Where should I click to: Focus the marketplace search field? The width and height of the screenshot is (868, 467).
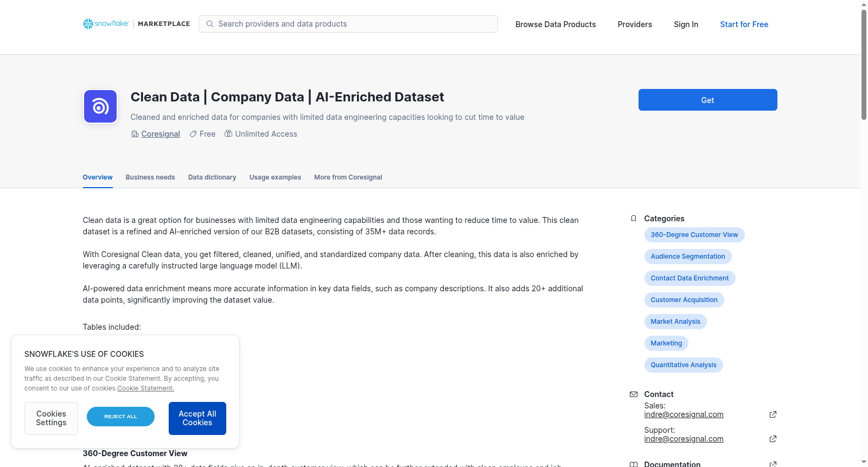pyautogui.click(x=348, y=24)
